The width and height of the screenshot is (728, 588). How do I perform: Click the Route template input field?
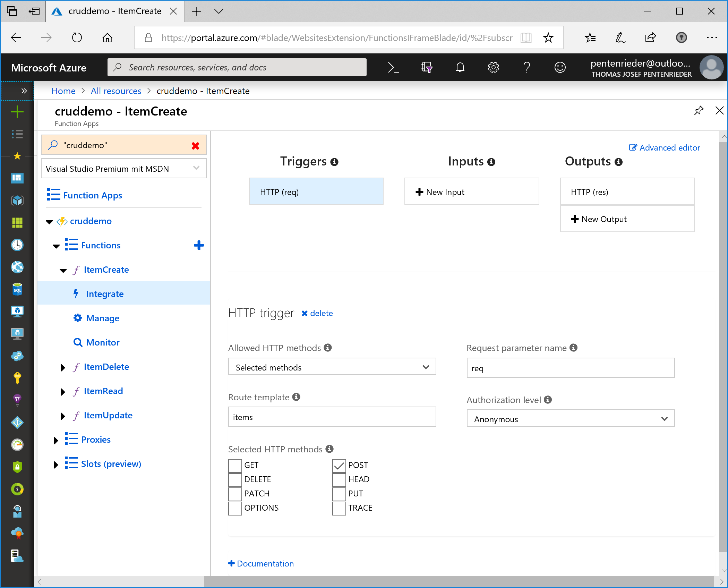pos(332,417)
